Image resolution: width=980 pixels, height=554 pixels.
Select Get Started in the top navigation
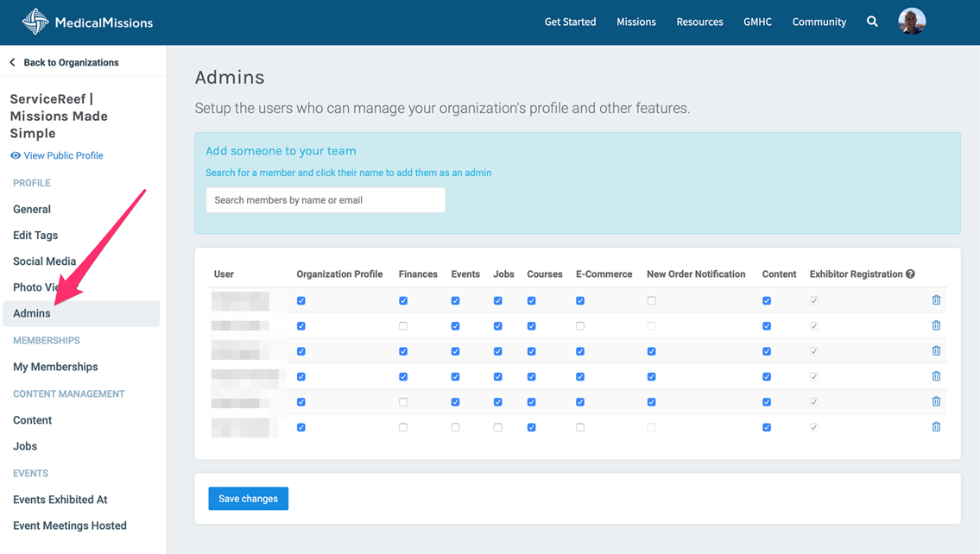click(x=570, y=22)
